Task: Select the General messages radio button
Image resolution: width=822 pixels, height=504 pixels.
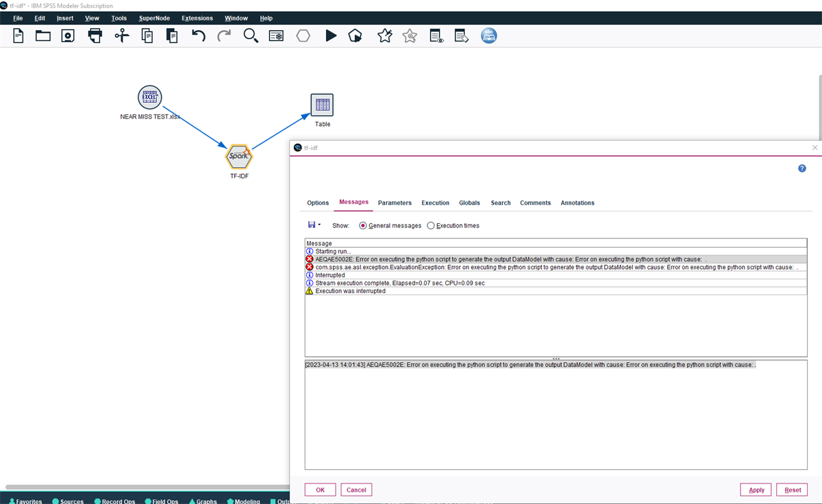Action: pos(362,225)
